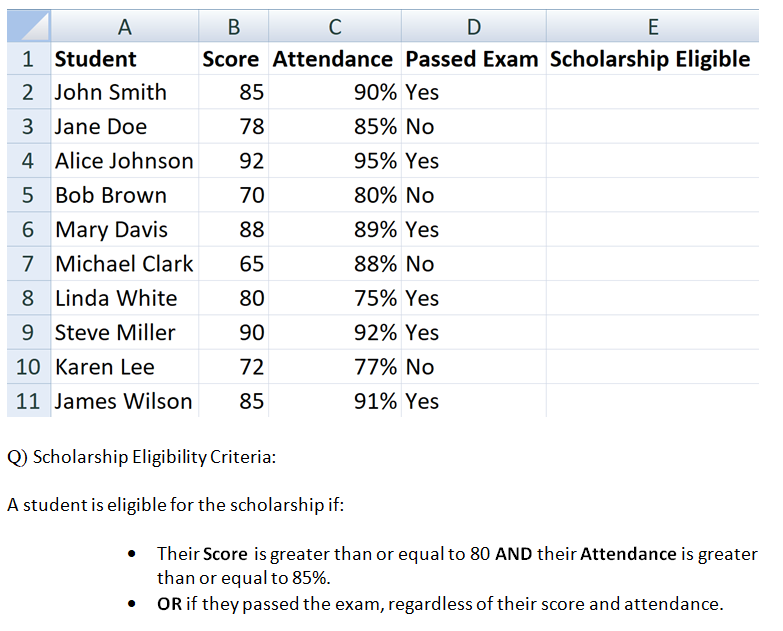Select row 6 header

pos(27,230)
